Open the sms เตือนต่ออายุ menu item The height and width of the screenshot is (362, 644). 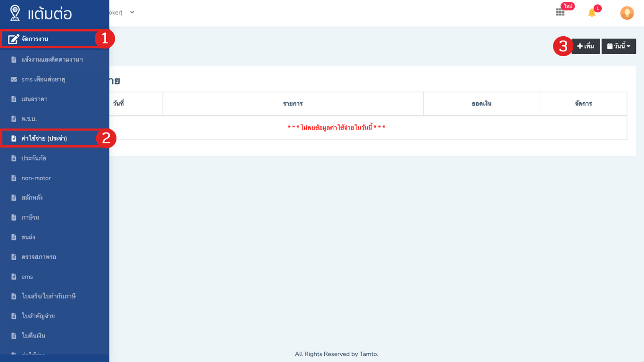pyautogui.click(x=55, y=80)
